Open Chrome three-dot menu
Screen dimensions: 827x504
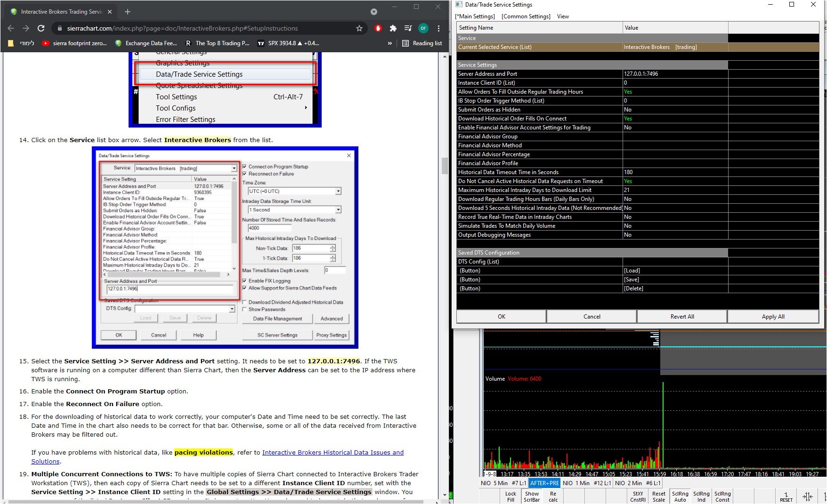tap(438, 28)
